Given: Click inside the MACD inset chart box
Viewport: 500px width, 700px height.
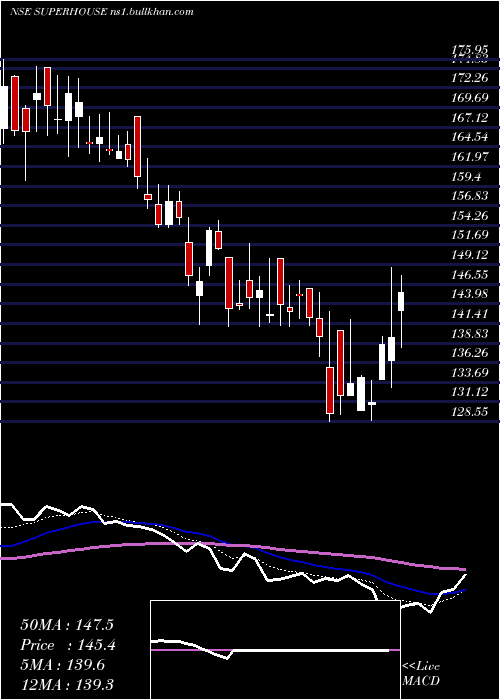Looking at the screenshot, I should point(275,650).
